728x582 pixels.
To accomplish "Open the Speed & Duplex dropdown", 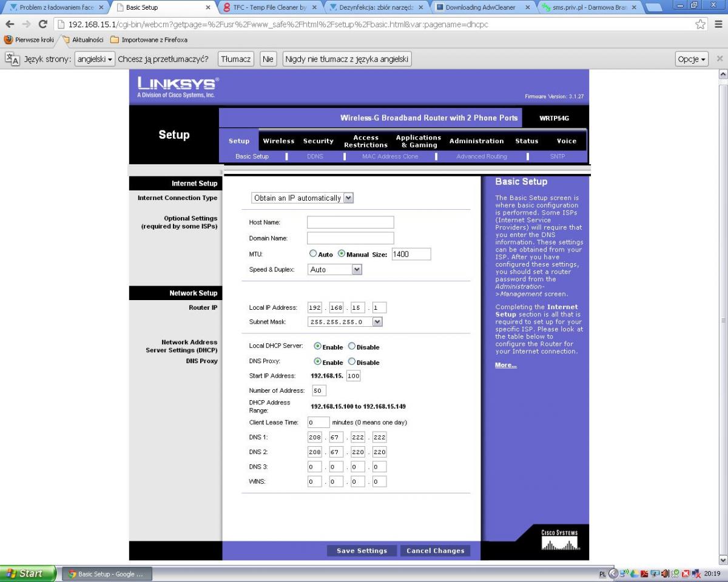I will (x=335, y=270).
